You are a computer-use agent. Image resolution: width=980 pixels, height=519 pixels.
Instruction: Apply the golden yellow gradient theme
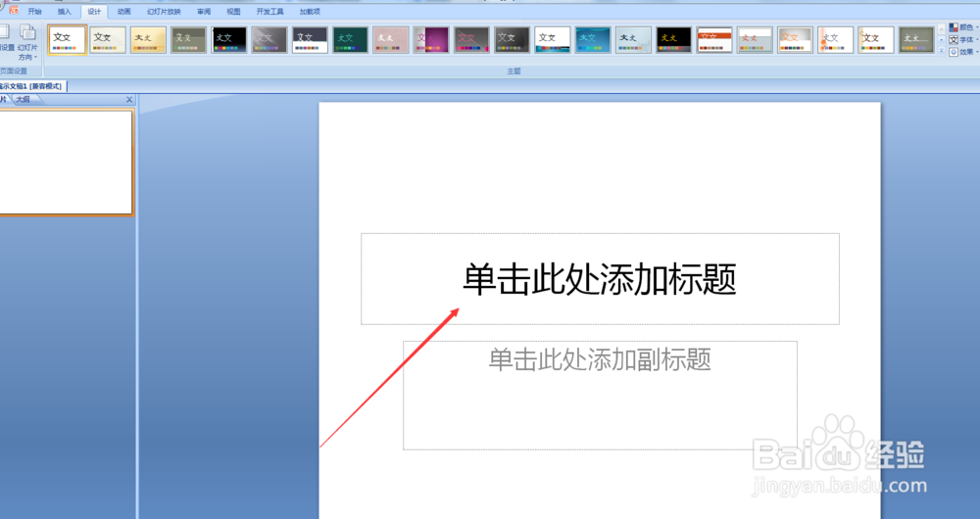tap(148, 39)
